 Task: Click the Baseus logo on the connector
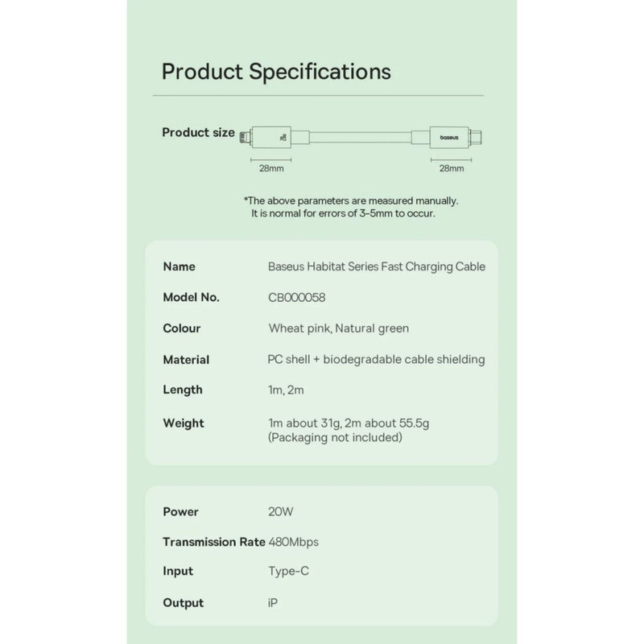click(449, 138)
